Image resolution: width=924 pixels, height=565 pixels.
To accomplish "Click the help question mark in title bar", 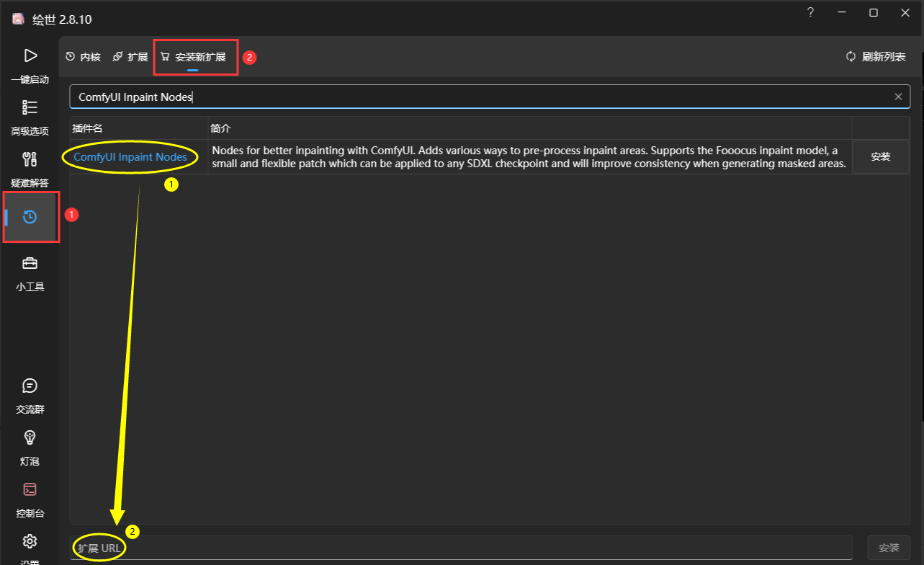I will point(810,12).
